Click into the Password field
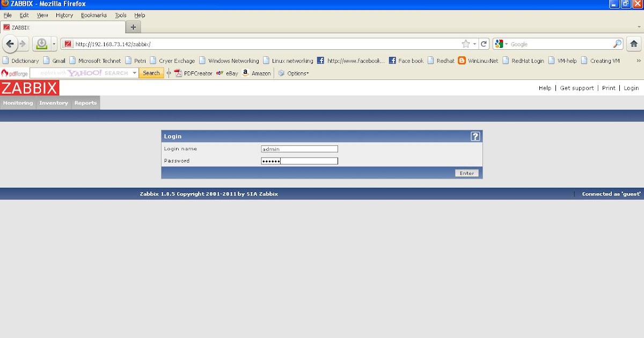Viewport: 644px width, 338px height. (299, 161)
